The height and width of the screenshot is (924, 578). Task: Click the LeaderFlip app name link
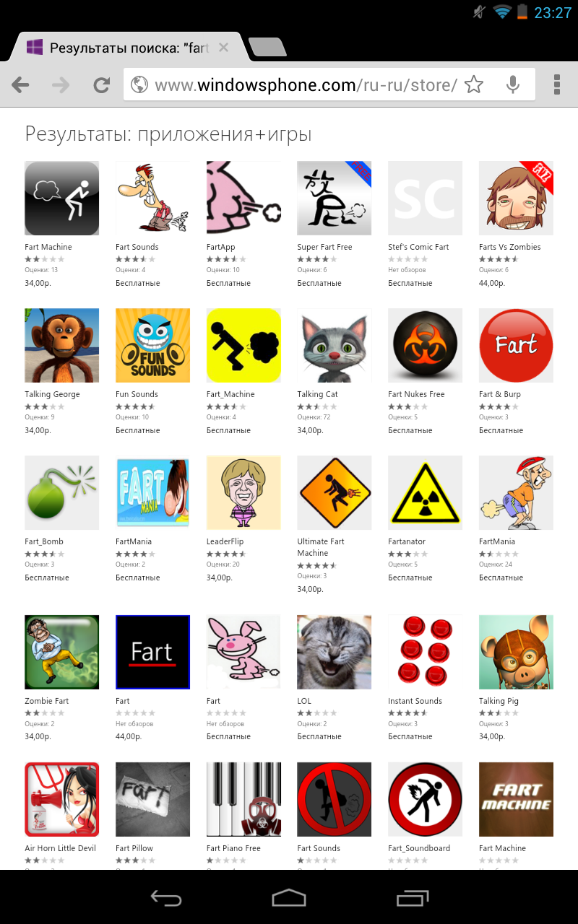point(225,541)
